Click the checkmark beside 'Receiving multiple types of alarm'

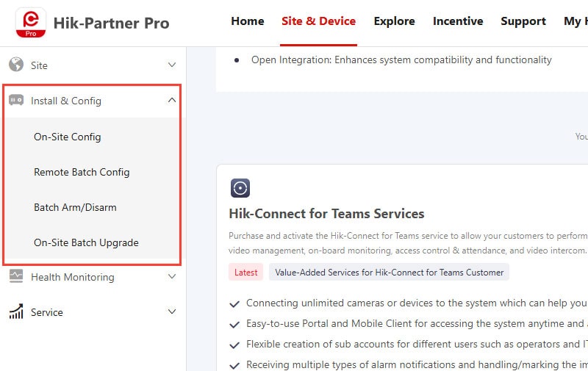[x=234, y=365]
